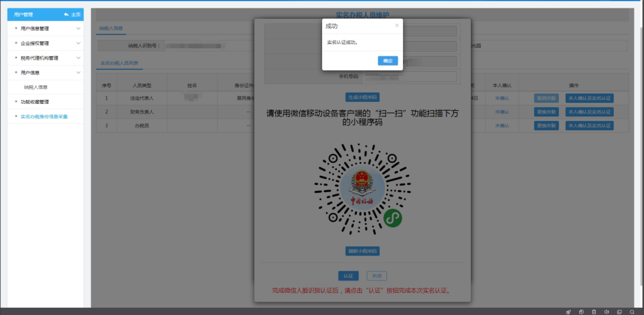Click 更换关联 in the 办税员 row
This screenshot has height=315, width=644.
(546, 126)
